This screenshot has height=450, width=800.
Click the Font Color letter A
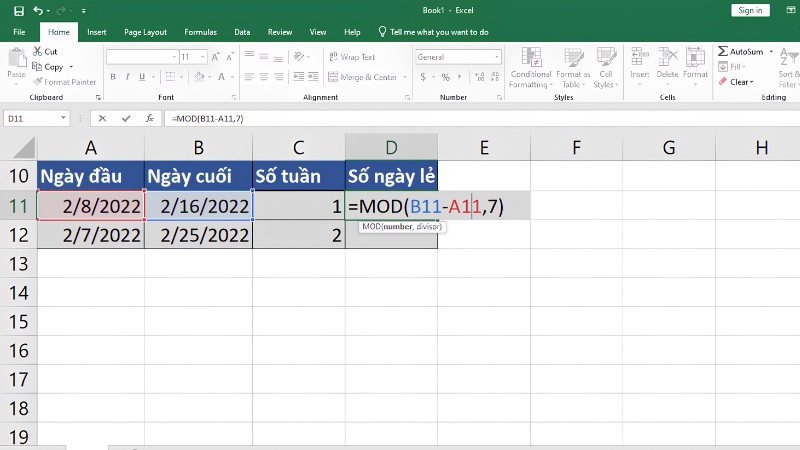[221, 77]
